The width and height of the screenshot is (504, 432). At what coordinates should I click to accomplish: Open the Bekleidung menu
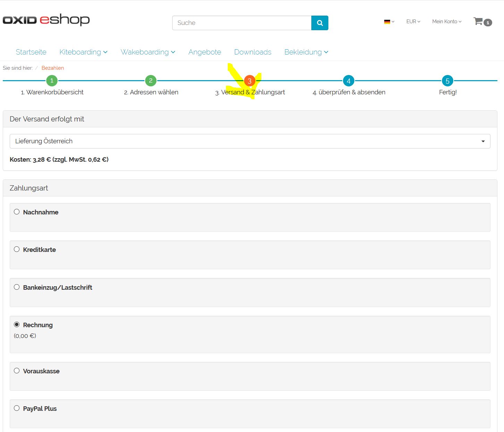tap(306, 52)
